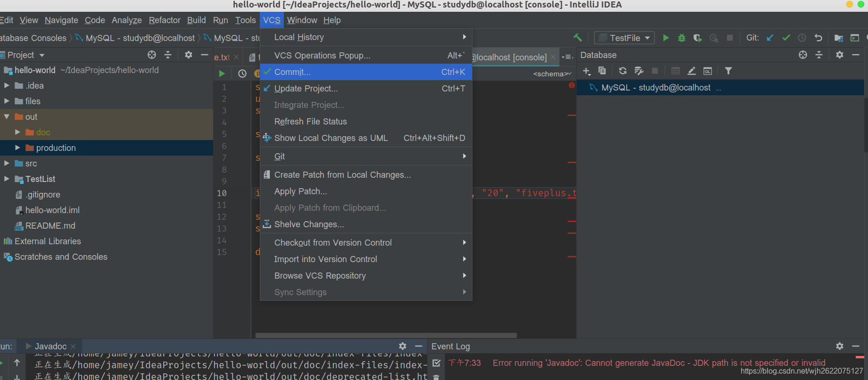Screen dimensions: 868x380
Task: Open query console with the QL icon
Action: pyautogui.click(x=708, y=71)
